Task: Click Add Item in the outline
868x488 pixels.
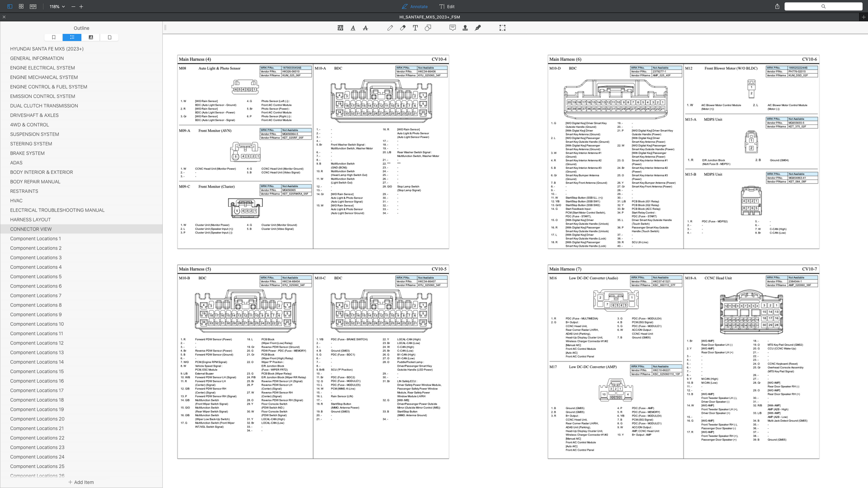Action: click(81, 482)
